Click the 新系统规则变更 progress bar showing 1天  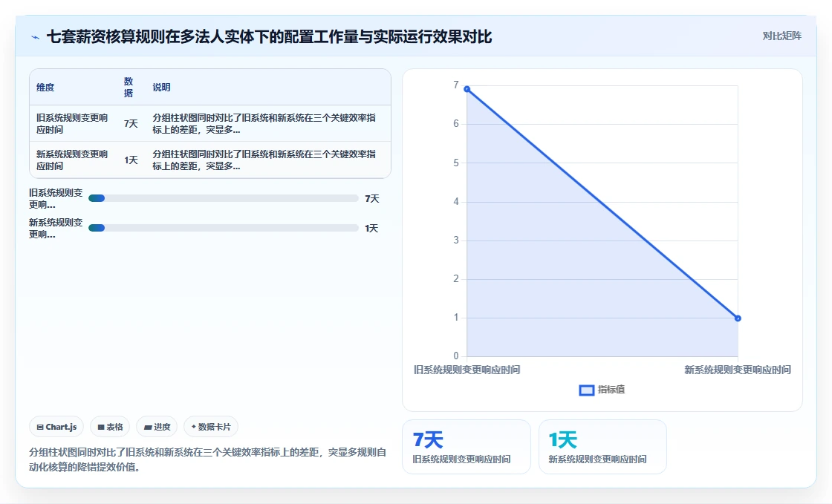click(x=224, y=228)
